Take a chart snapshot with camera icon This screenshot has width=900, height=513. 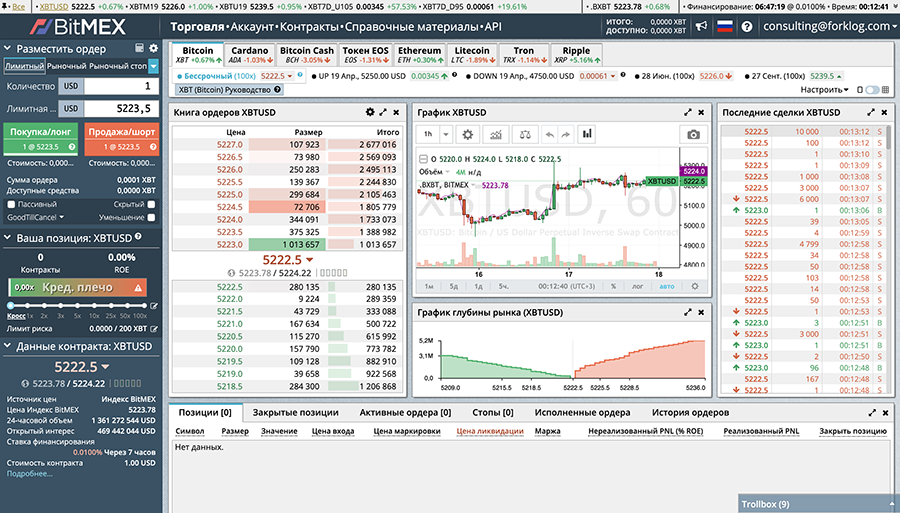(692, 134)
